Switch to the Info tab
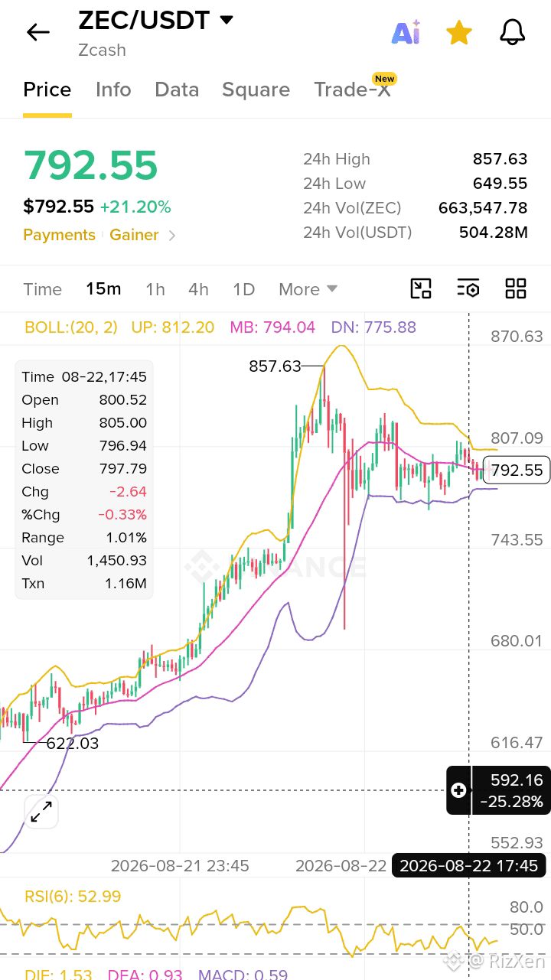Image resolution: width=551 pixels, height=980 pixels. click(x=113, y=90)
